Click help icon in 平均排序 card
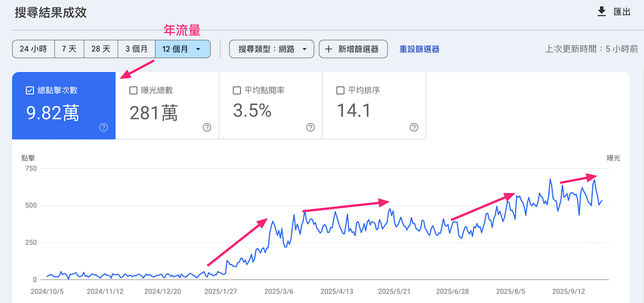The height and width of the screenshot is (303, 644). point(413,128)
